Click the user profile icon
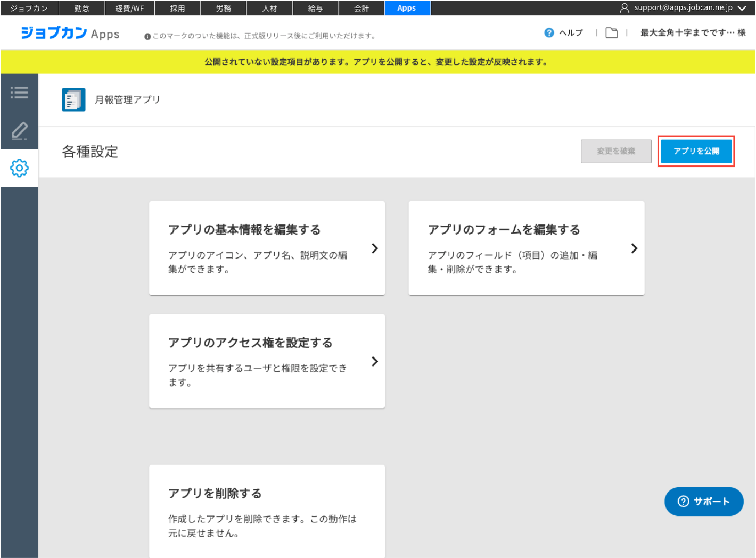This screenshot has height=558, width=756. [624, 8]
